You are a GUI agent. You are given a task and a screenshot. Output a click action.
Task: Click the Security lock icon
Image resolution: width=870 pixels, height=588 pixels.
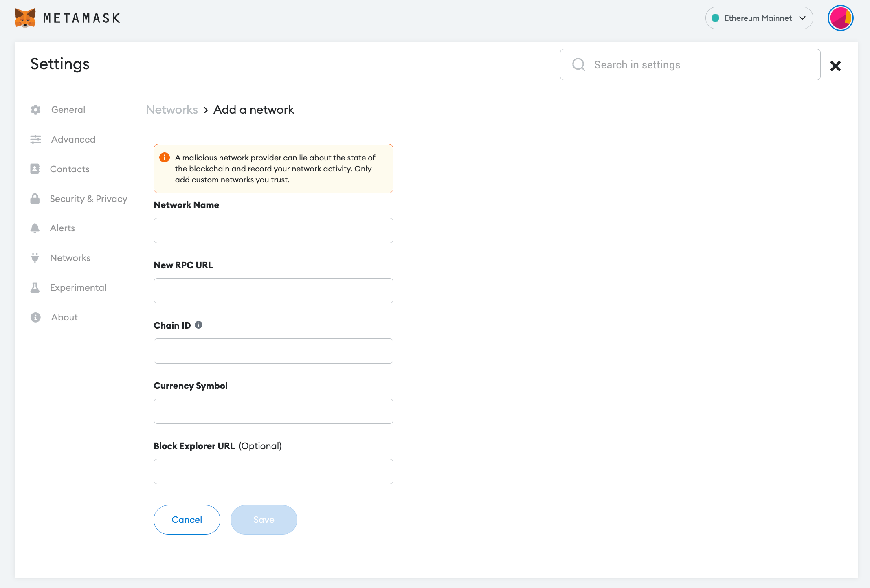[35, 199]
